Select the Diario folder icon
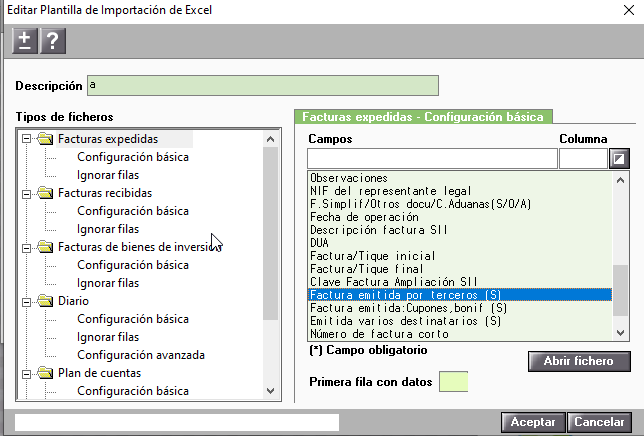The width and height of the screenshot is (644, 436). 45,301
